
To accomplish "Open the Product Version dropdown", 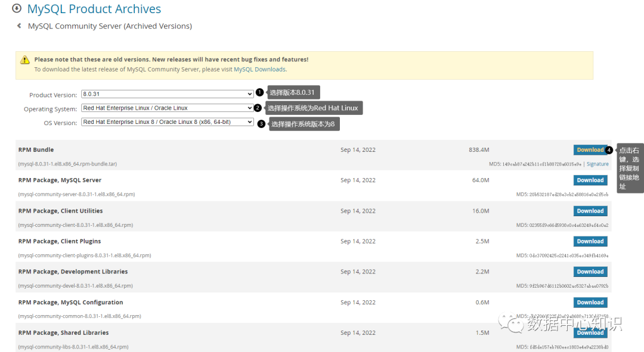I will [168, 94].
